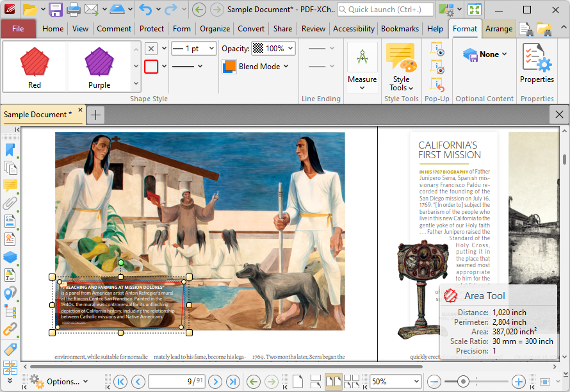Open the Thumbnails pane from the sidebar
570x392 pixels.
coord(10,168)
